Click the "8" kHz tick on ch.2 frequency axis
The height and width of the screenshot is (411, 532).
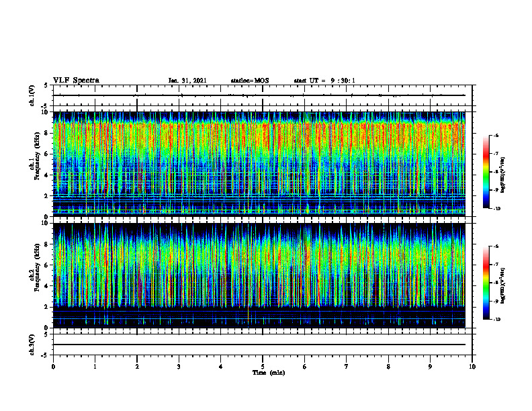pos(48,244)
